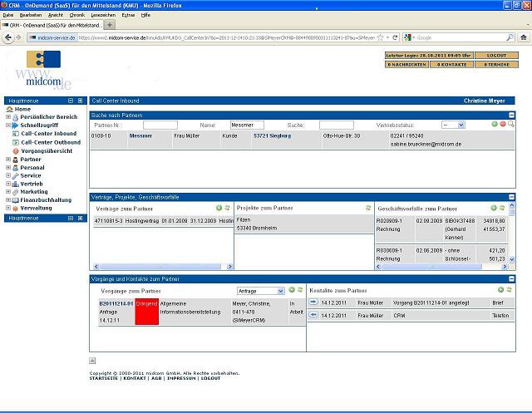Viewport: 532px width, 413px height.
Task: Open partner result 53721 Siegburg
Action: (272, 135)
